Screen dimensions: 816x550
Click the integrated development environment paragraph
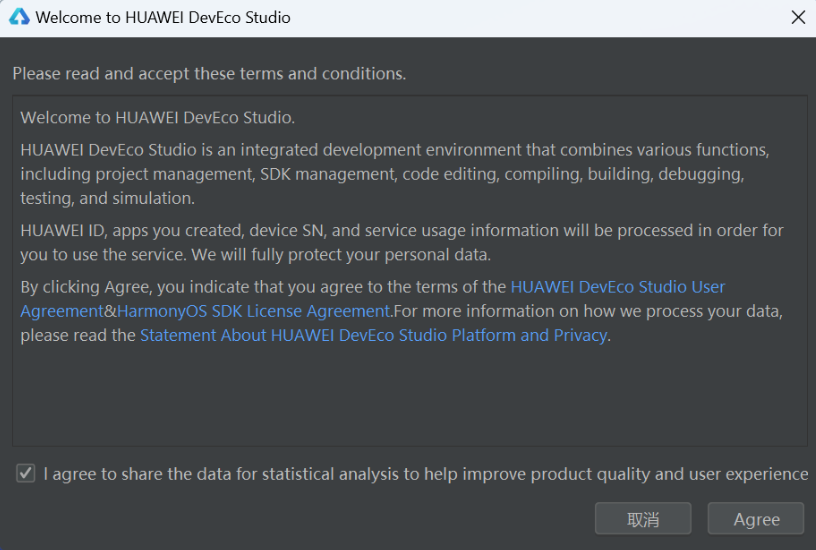395,174
